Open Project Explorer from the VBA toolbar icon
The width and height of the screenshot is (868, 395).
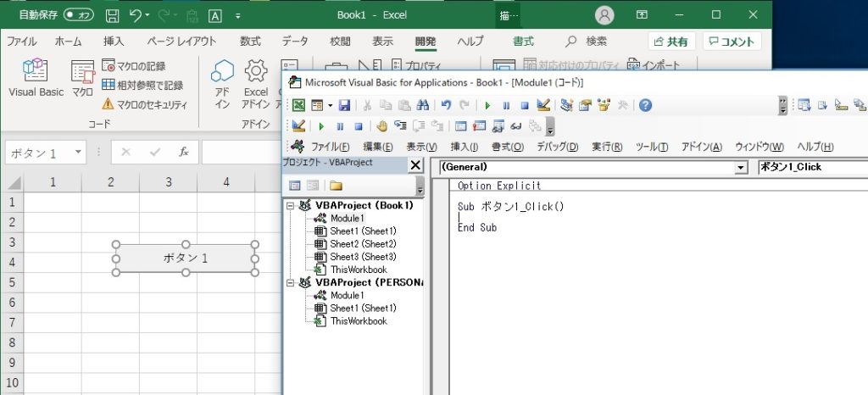(566, 106)
